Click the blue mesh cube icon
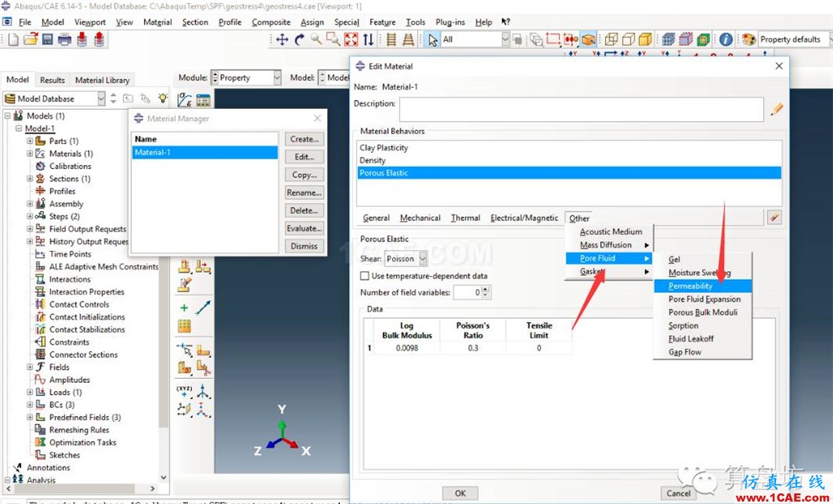The height and width of the screenshot is (504, 833). (669, 39)
